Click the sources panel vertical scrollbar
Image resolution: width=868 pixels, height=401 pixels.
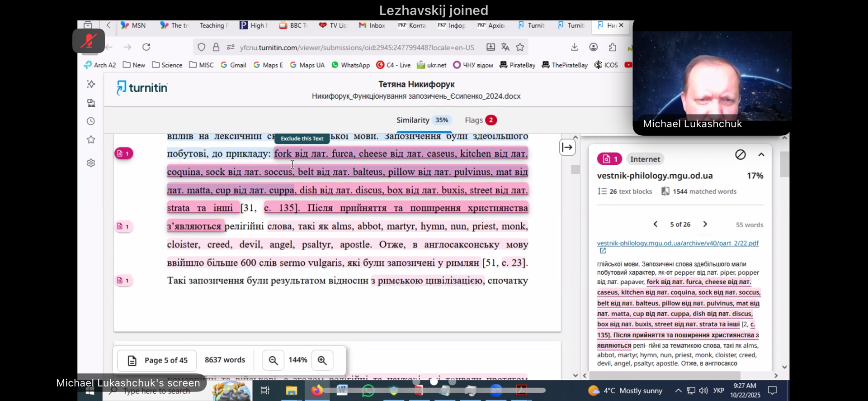[x=785, y=164]
